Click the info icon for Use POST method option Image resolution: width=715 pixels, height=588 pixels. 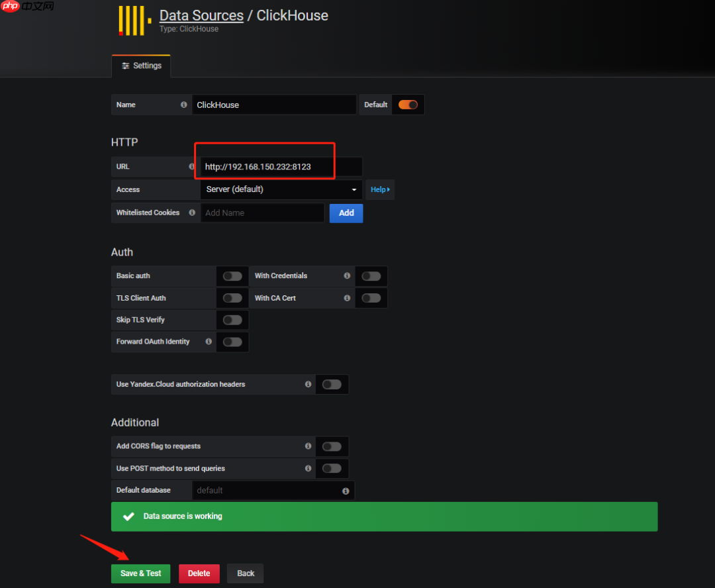point(308,468)
